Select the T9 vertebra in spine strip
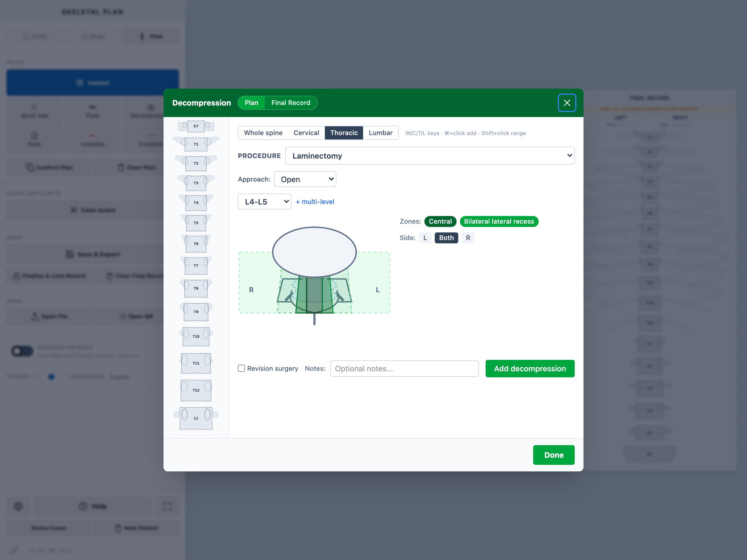The image size is (747, 560). pos(196,312)
